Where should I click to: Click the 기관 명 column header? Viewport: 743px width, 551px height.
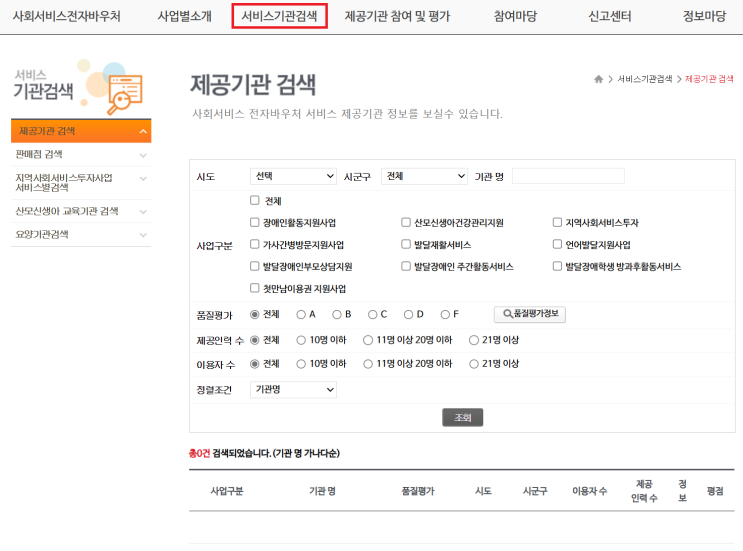coord(322,491)
